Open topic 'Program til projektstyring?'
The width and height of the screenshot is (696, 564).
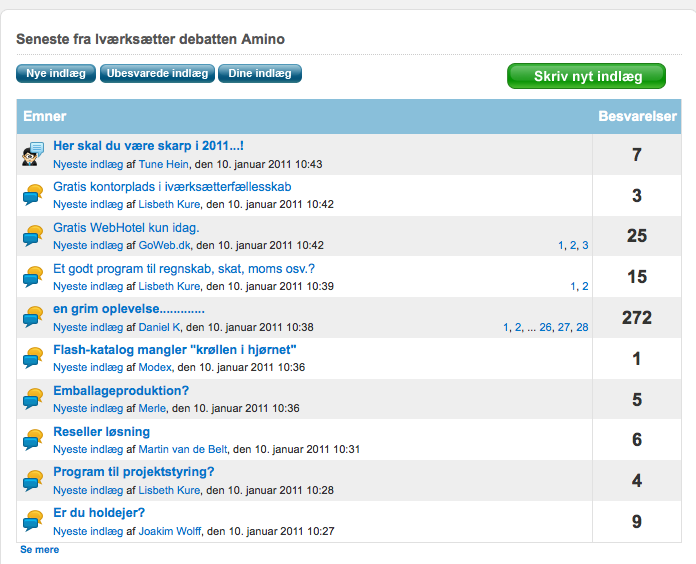[x=134, y=472]
